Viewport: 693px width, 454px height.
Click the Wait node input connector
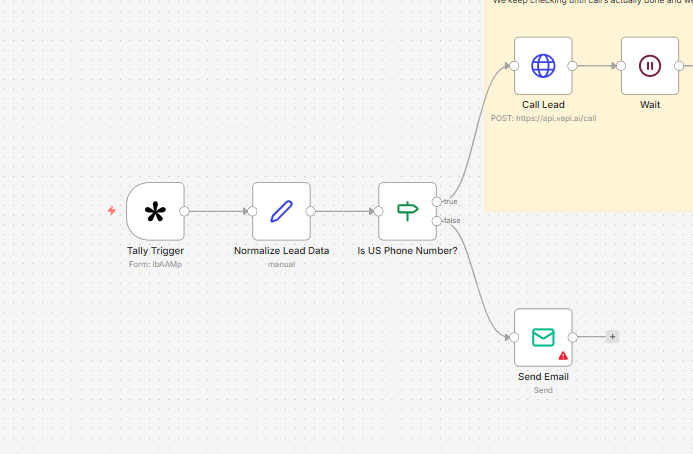[621, 66]
